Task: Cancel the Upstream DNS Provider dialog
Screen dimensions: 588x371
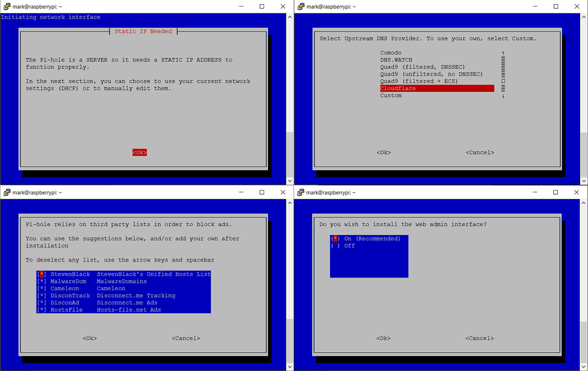Action: tap(480, 152)
